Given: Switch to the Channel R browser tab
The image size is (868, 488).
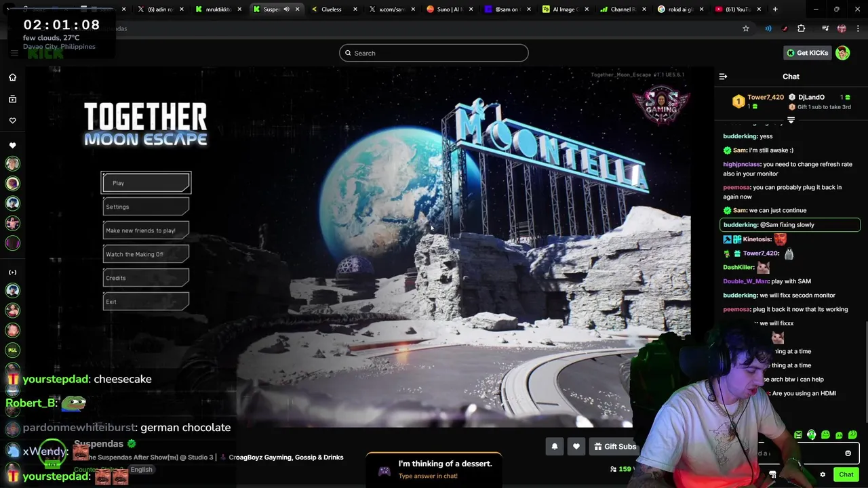Looking at the screenshot, I should tap(622, 9).
